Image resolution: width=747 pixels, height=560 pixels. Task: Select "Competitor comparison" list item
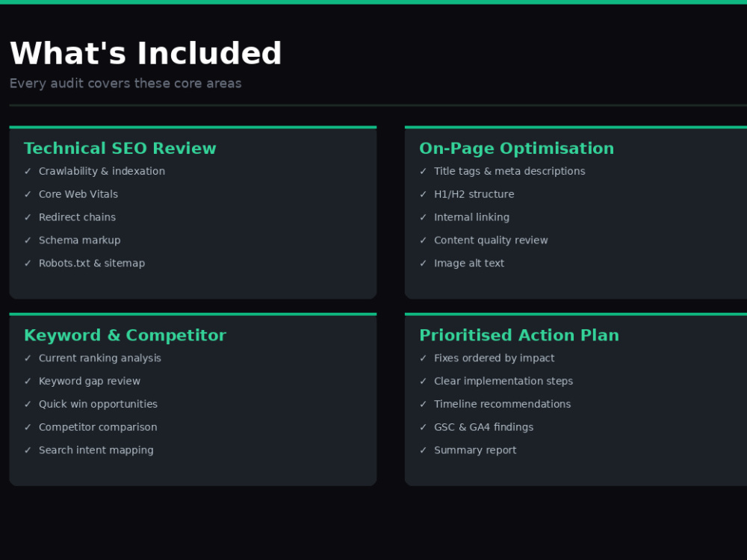coord(98,427)
